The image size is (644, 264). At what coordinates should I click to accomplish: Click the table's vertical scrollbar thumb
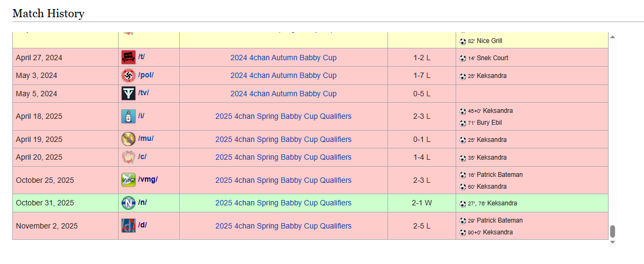click(x=612, y=231)
